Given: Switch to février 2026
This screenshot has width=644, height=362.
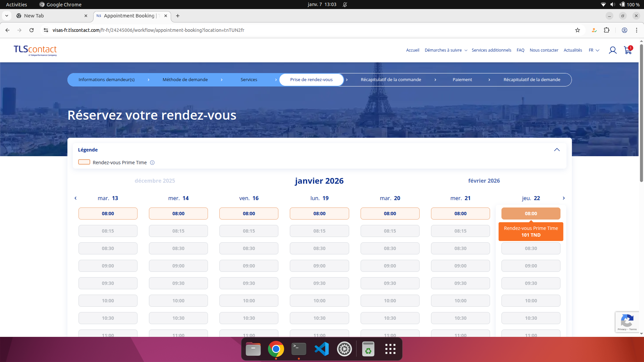Looking at the screenshot, I should click(x=484, y=181).
